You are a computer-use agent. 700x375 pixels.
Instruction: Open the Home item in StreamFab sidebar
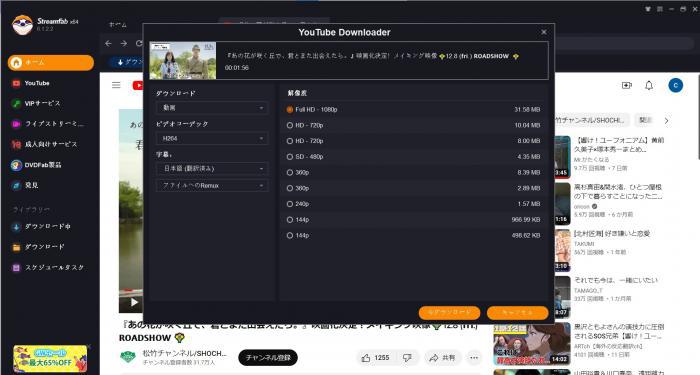[50, 62]
